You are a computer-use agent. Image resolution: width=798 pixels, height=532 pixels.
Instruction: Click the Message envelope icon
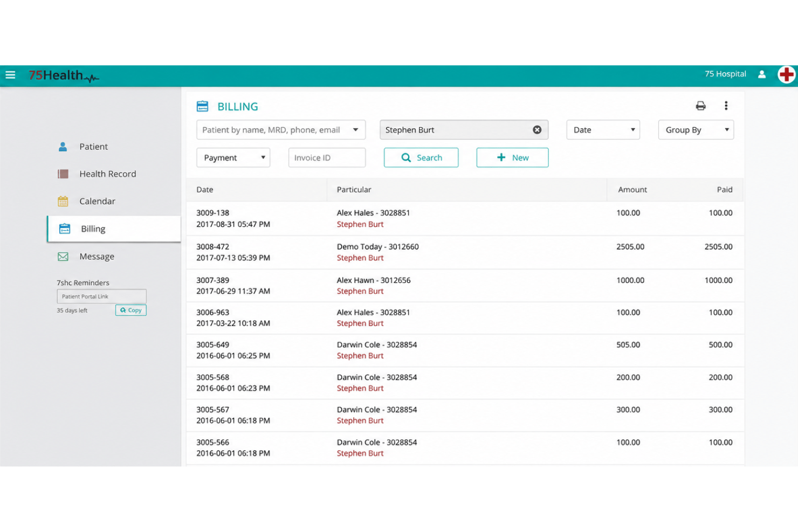coord(63,257)
